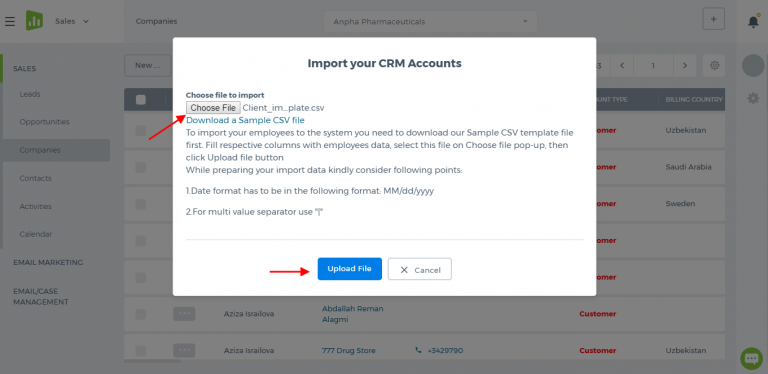Go to the next page arrow

click(x=685, y=66)
